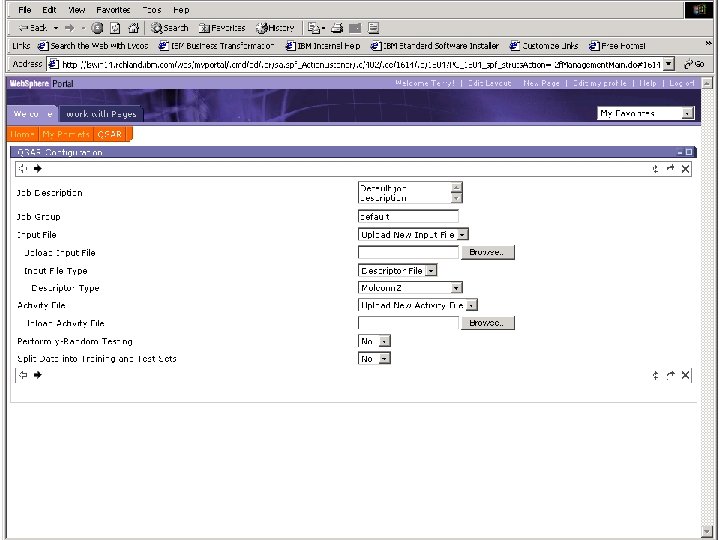Click the top X cancel icon in portlet
720x540 pixels.
[x=685, y=169]
